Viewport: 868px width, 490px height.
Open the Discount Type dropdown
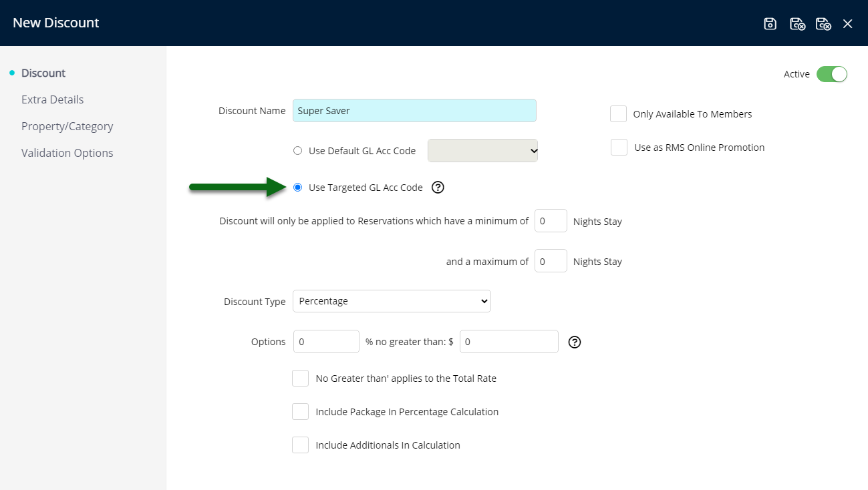[x=392, y=301]
